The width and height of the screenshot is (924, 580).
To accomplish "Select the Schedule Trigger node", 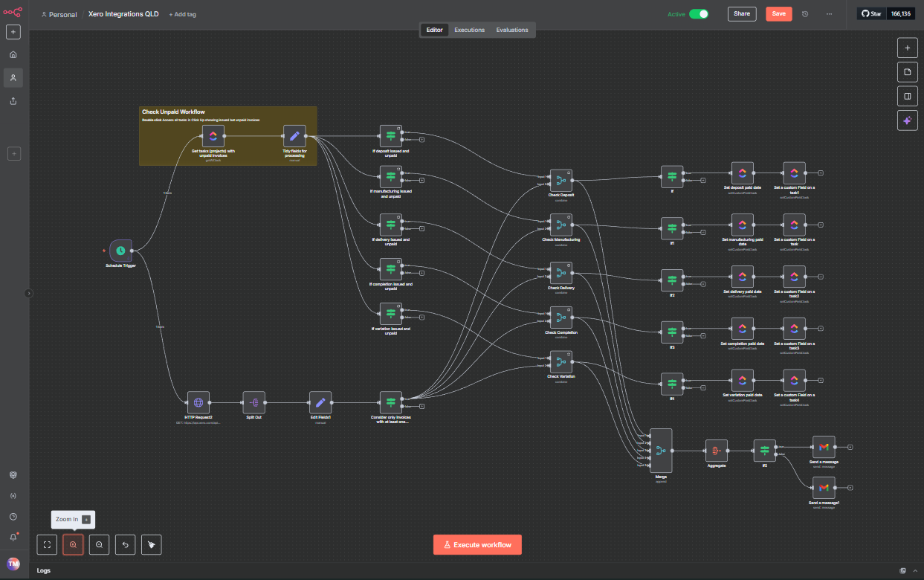I will tap(120, 251).
